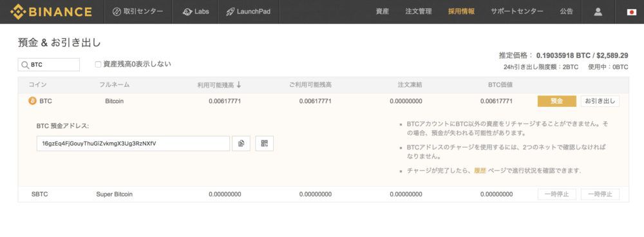
Task: Sort by 利用可能残高 down arrow
Action: click(x=239, y=84)
